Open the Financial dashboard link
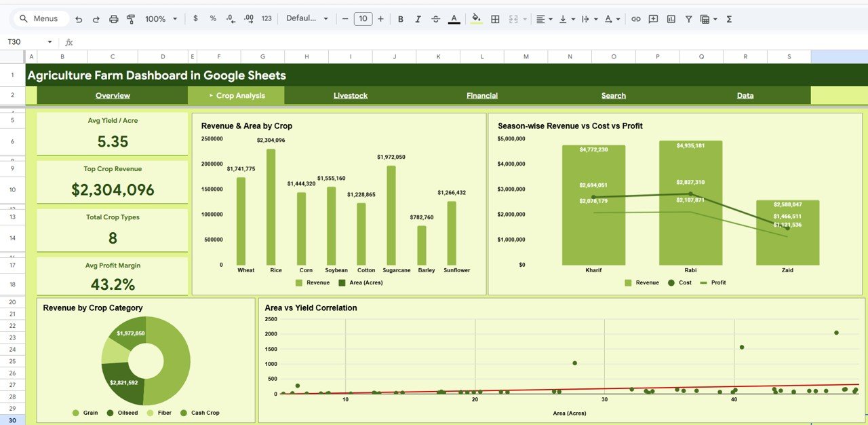Image resolution: width=868 pixels, height=425 pixels. pos(481,95)
